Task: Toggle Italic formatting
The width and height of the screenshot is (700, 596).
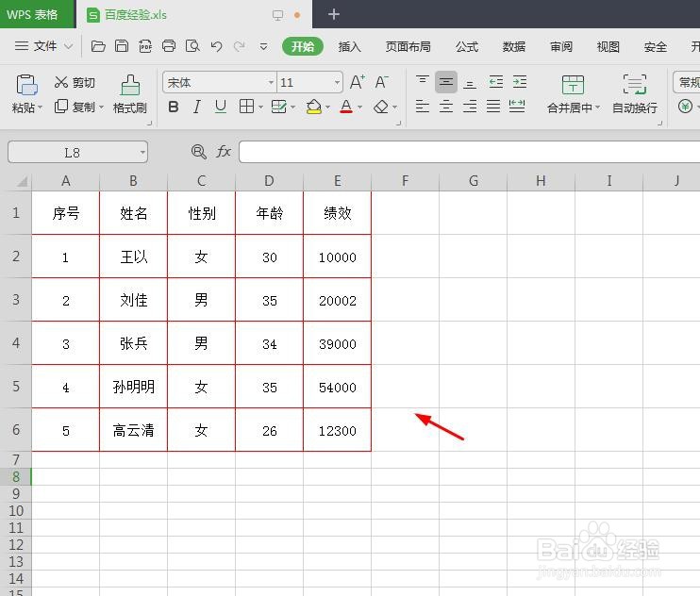Action: coord(196,107)
